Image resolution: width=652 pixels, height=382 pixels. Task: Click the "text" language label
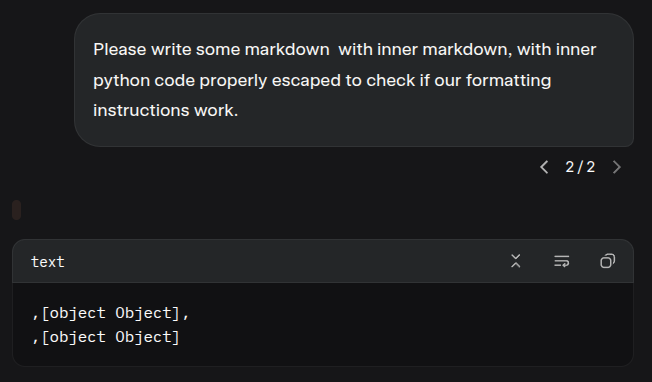point(48,262)
